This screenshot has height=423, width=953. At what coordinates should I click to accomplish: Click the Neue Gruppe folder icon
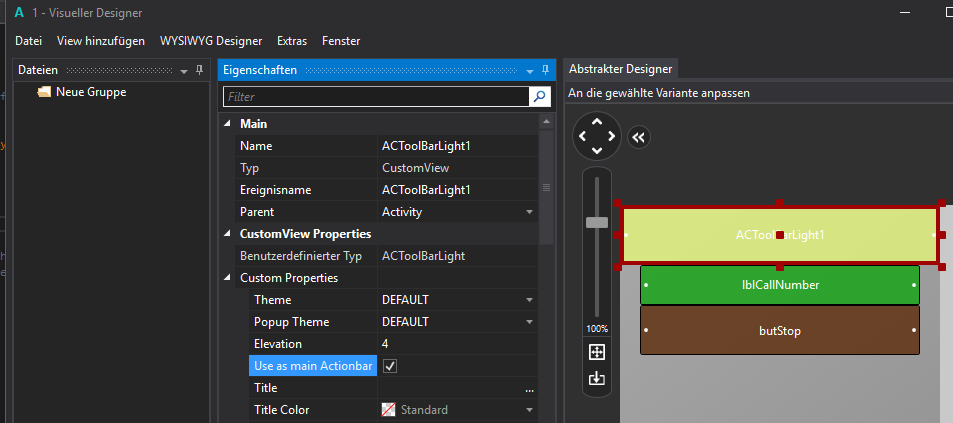pyautogui.click(x=44, y=92)
